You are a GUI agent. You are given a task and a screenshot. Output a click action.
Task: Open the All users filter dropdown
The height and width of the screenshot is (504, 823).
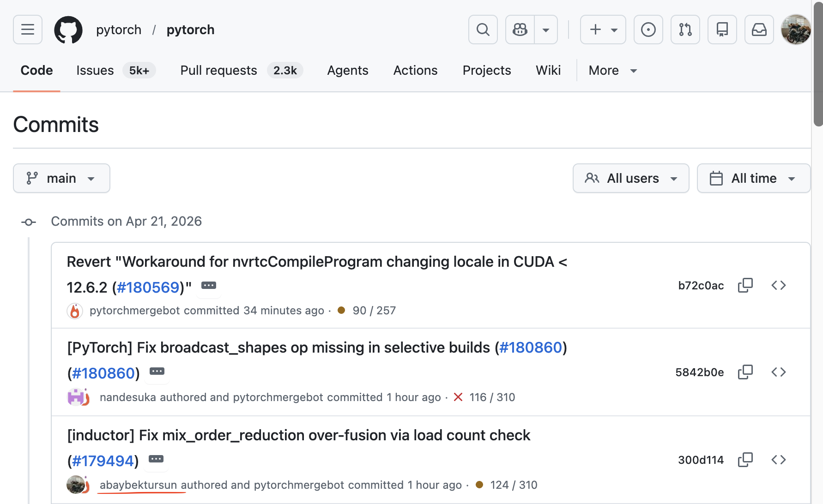point(630,178)
